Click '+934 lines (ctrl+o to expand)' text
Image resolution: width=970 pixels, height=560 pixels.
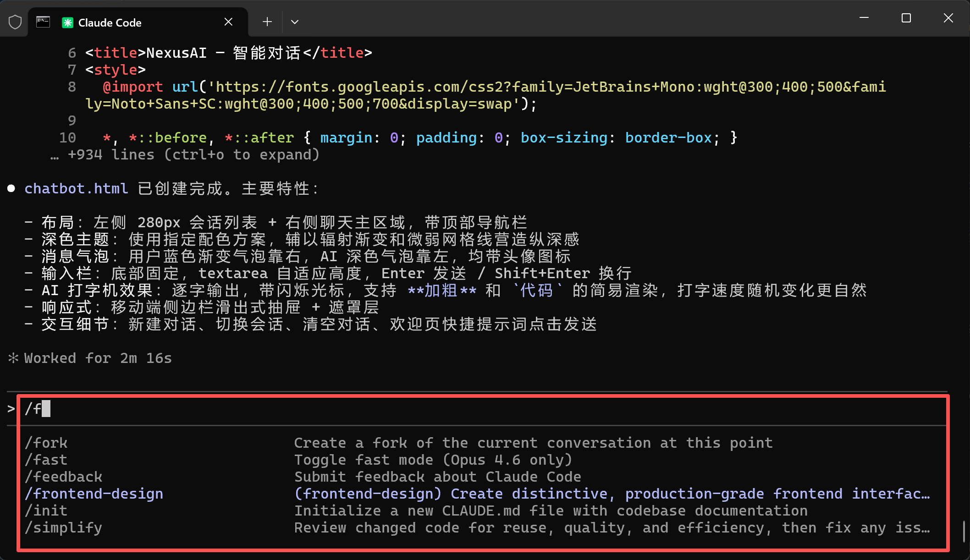click(193, 154)
